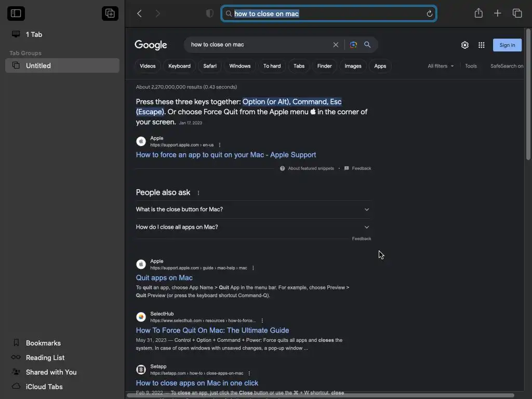Viewport: 532px width, 399px height.
Task: Open more options for first Apple result
Action: (220, 145)
